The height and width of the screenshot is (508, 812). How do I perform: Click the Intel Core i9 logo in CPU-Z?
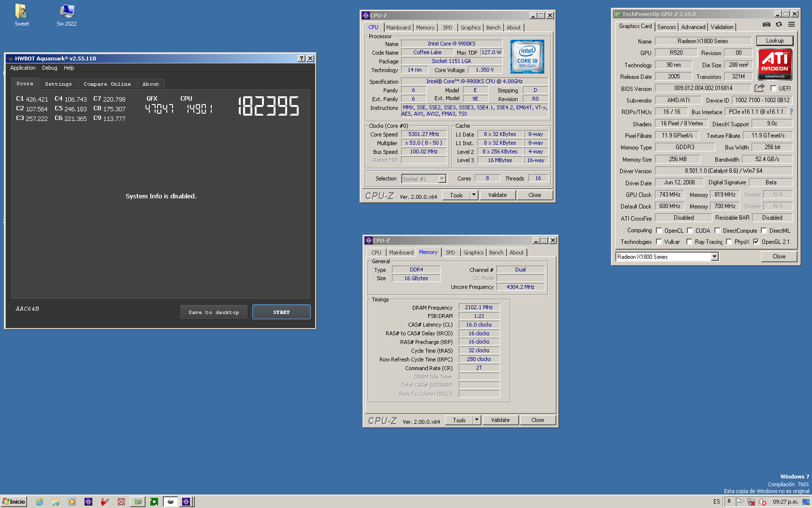527,57
